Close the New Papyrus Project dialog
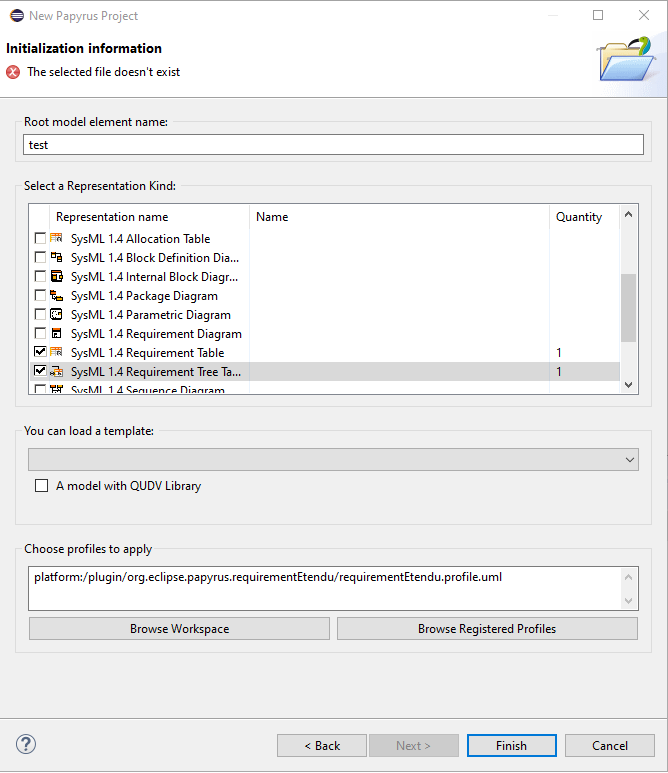 (644, 15)
